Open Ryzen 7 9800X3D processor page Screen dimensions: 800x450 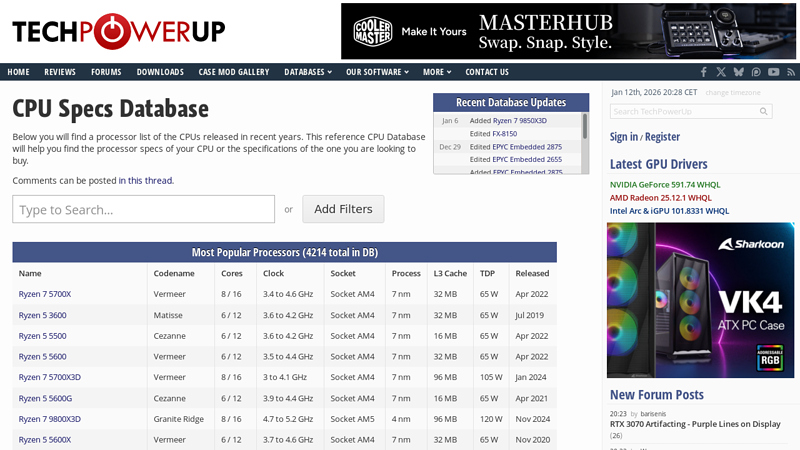coord(49,419)
